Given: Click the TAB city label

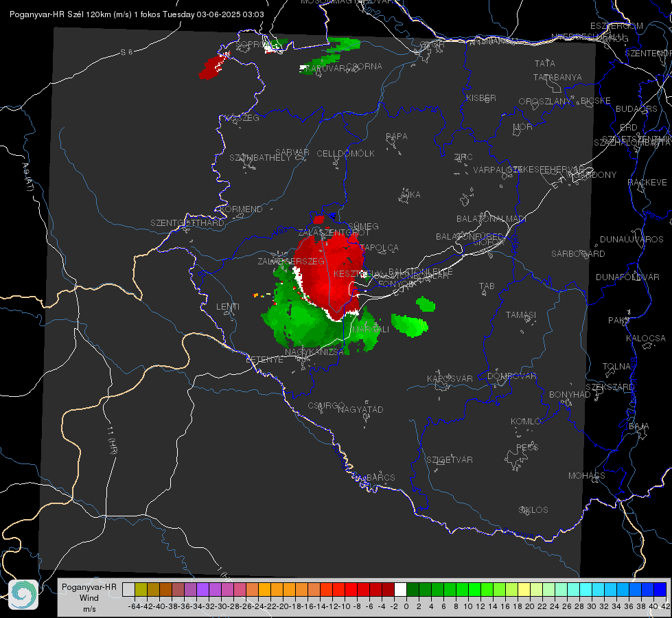Looking at the screenshot, I should pyautogui.click(x=487, y=286).
